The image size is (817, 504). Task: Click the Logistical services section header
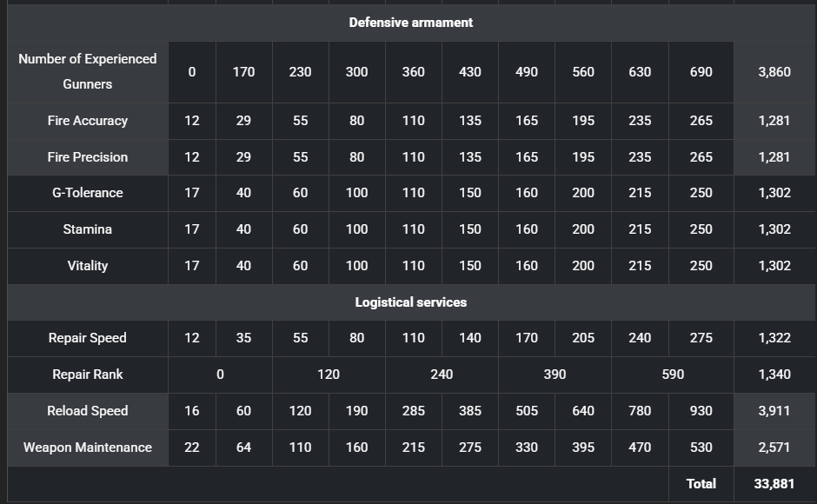click(x=410, y=302)
